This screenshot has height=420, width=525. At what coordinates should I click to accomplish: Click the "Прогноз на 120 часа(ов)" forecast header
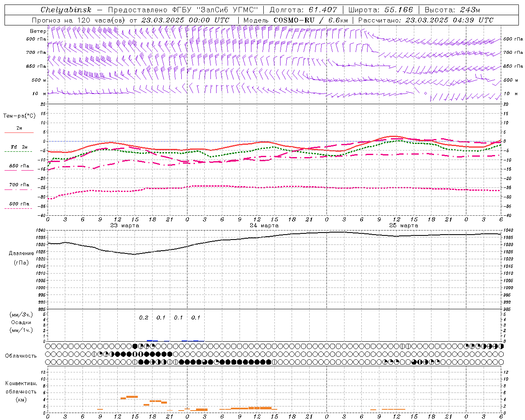[x=79, y=20]
